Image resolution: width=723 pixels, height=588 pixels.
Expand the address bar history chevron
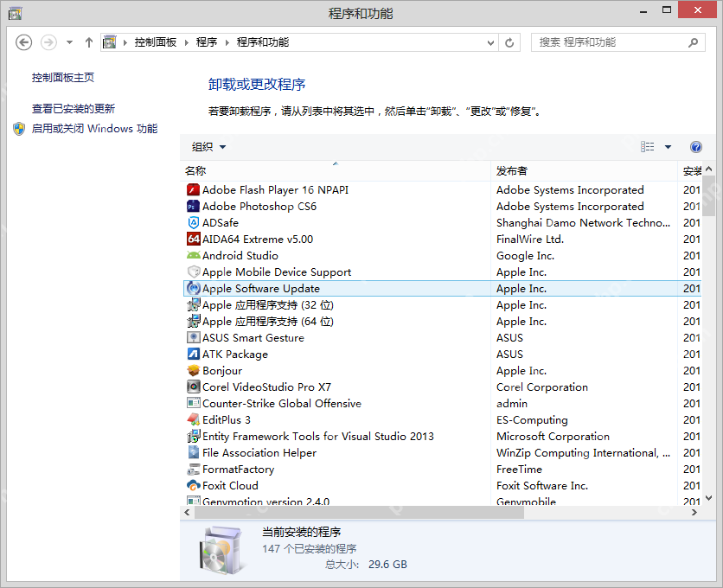490,41
